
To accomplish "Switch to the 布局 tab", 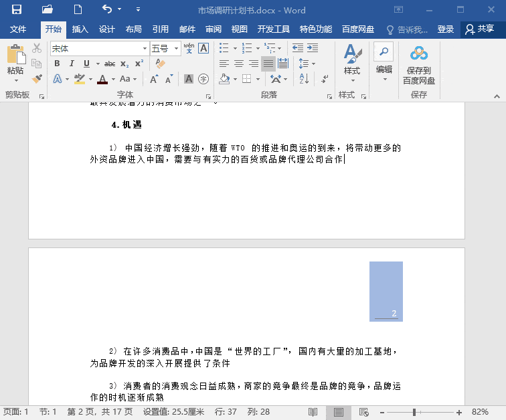I will point(134,29).
